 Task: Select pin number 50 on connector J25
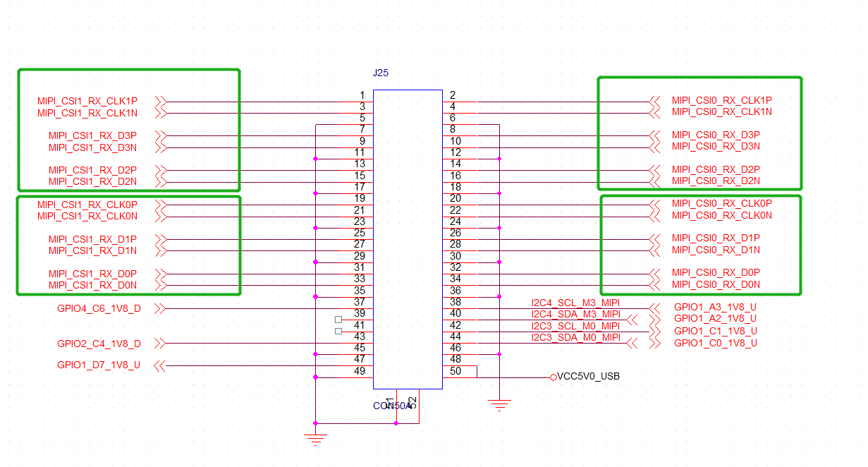pos(456,371)
